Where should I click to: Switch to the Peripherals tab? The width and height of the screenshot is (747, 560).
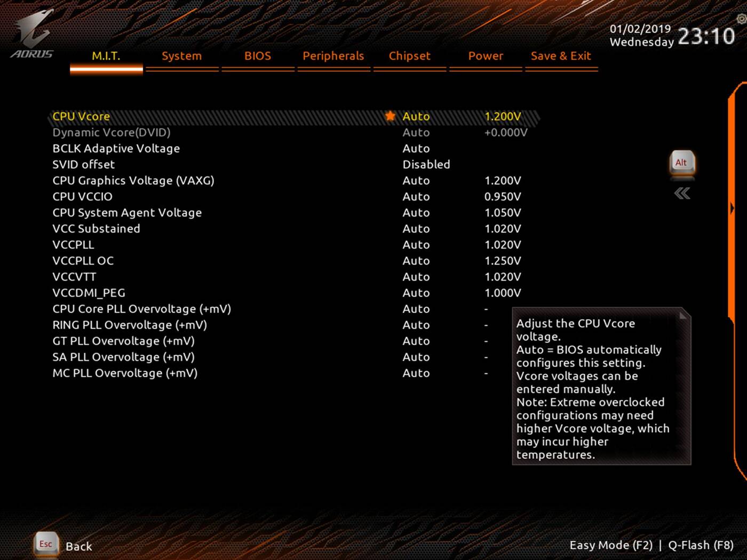coord(333,56)
